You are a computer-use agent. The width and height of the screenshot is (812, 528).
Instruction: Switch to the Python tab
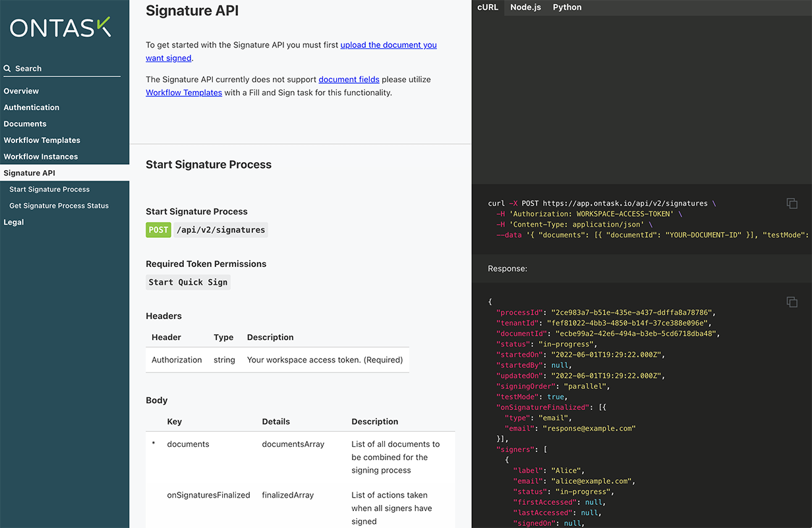tap(567, 7)
